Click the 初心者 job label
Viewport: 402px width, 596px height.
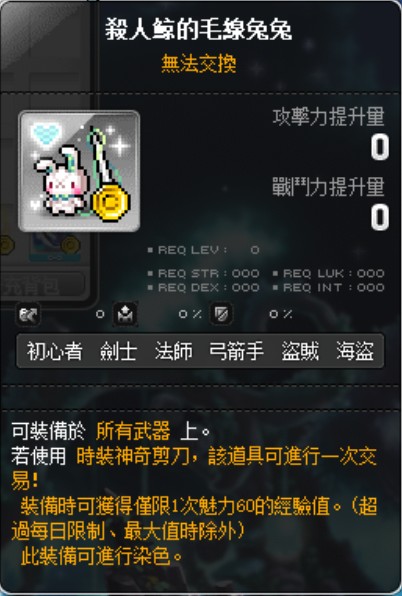54,351
